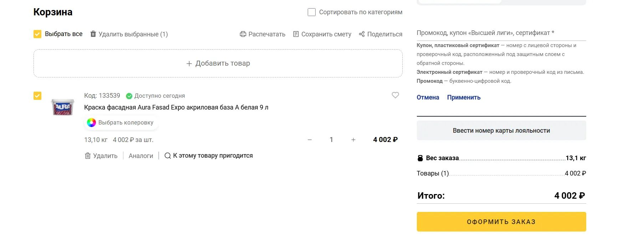Add the paint to favorites with the heart icon
Viewport: 644px width, 244px height.
coord(395,95)
